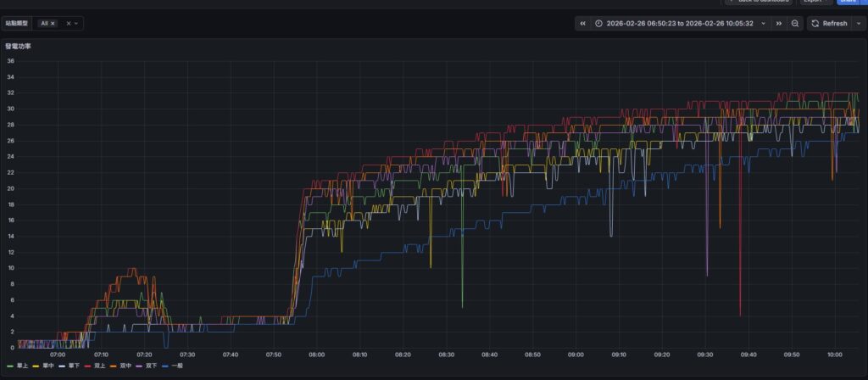Open the refresh interval dropdown arrow
Screen dimensions: 868x380
858,24
